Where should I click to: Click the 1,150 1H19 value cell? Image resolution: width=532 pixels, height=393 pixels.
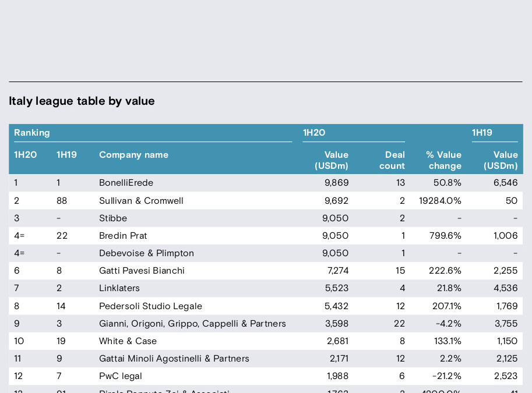(507, 341)
